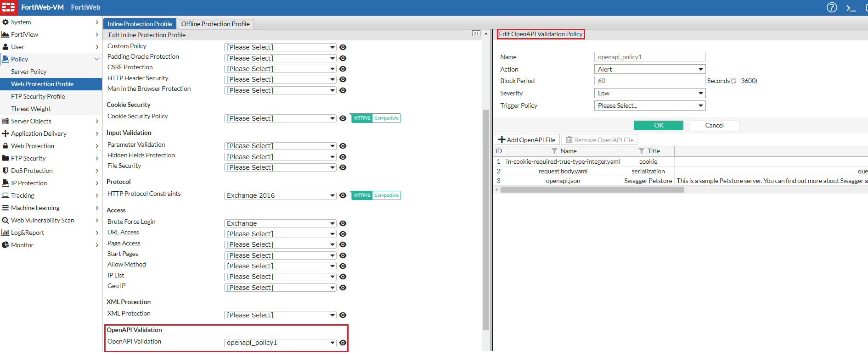Image resolution: width=868 pixels, height=355 pixels.
Task: Click the Policy sidebar icon
Action: coord(6,59)
